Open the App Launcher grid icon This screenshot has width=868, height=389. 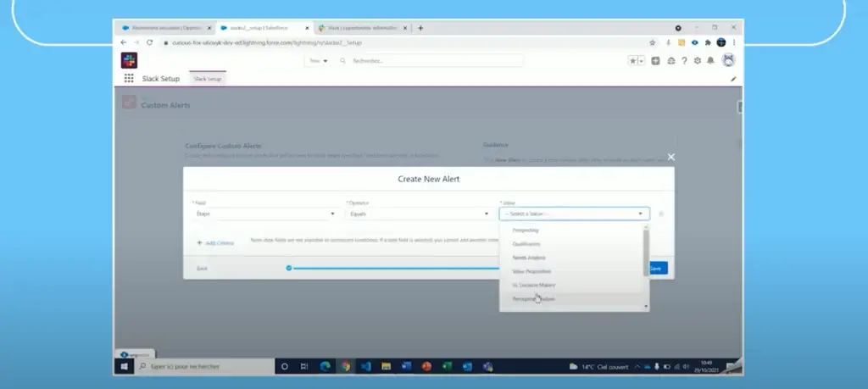pos(129,79)
